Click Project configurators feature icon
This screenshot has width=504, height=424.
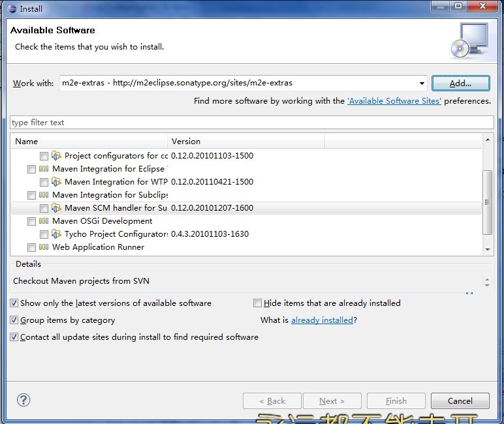(56, 156)
